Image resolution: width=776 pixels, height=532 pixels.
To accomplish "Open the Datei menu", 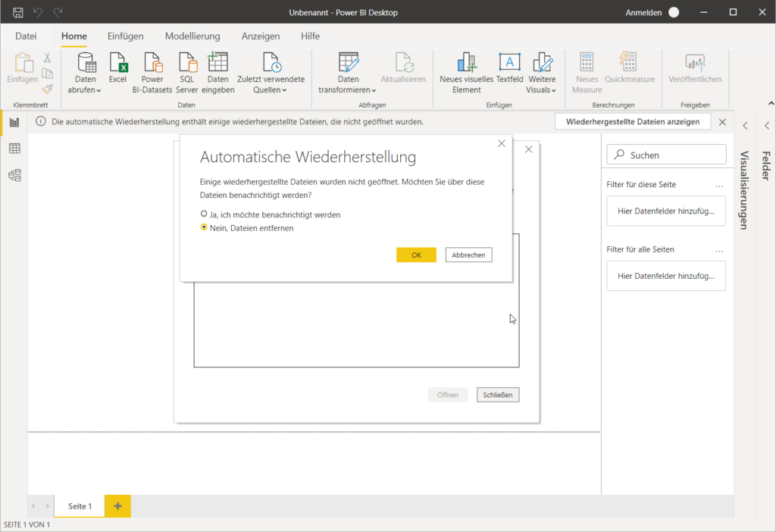I will (x=26, y=36).
